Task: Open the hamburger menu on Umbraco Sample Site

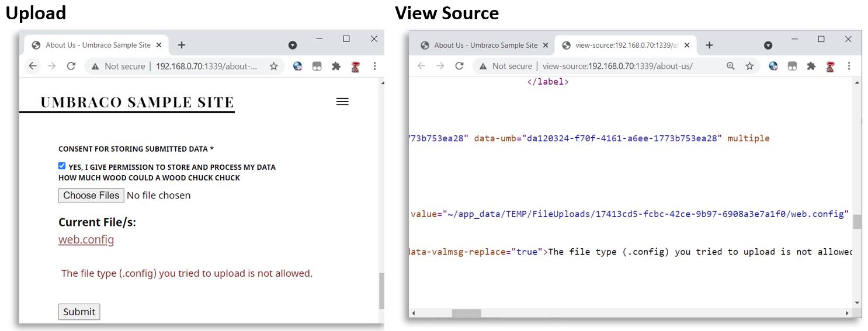Action: point(342,102)
